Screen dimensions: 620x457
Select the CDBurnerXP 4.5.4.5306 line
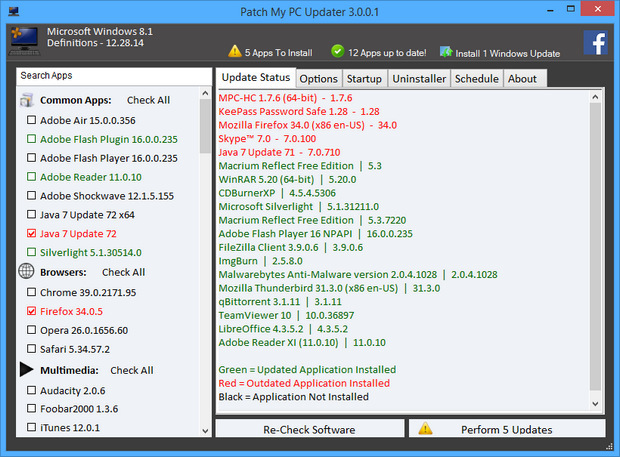pos(277,193)
